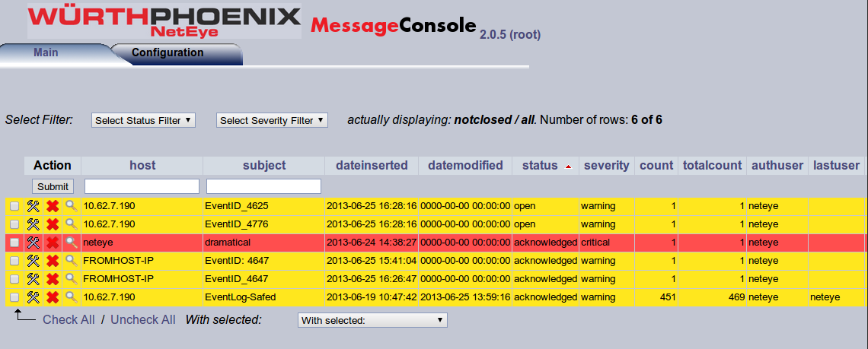Open tools icon for 'EventID: 4647' row
Image resolution: width=868 pixels, height=349 pixels.
tap(34, 261)
